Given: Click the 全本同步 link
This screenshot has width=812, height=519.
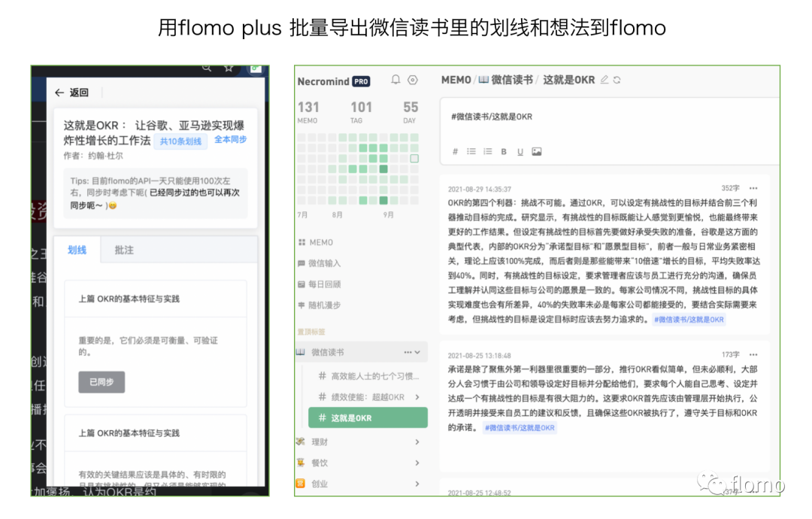Looking at the screenshot, I should point(231,139).
